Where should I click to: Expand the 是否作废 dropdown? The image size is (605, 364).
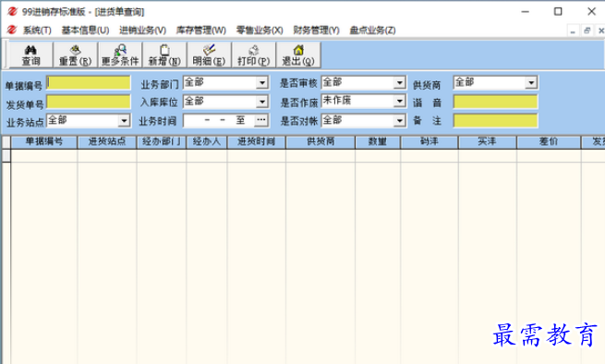tap(399, 102)
